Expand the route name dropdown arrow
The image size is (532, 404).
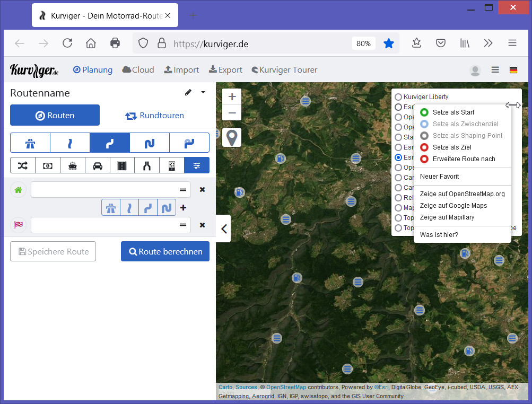click(203, 92)
